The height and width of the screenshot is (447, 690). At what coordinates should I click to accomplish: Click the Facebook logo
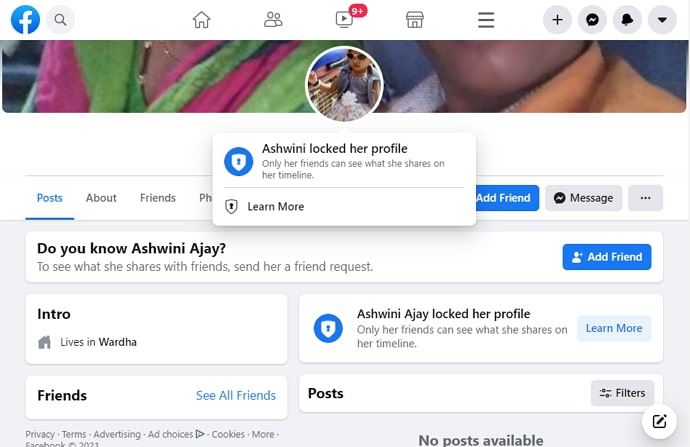pyautogui.click(x=25, y=20)
